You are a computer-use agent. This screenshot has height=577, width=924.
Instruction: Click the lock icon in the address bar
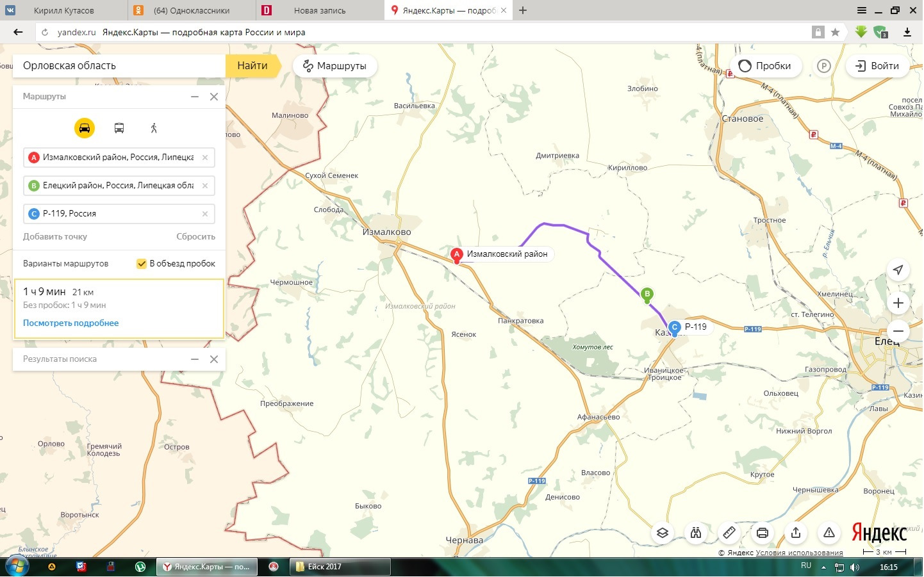click(x=818, y=32)
